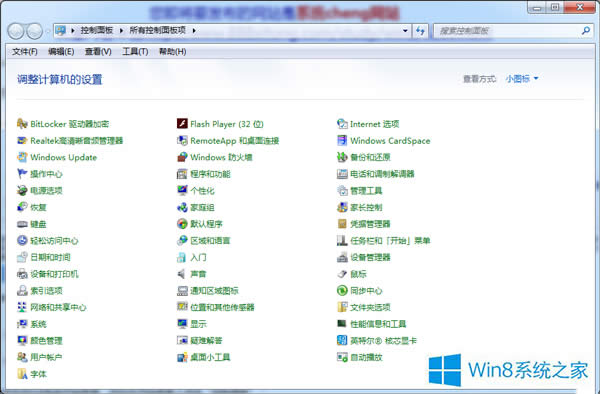Expand the 查看方式 小图标 dropdown
The width and height of the screenshot is (600, 394).
point(522,78)
